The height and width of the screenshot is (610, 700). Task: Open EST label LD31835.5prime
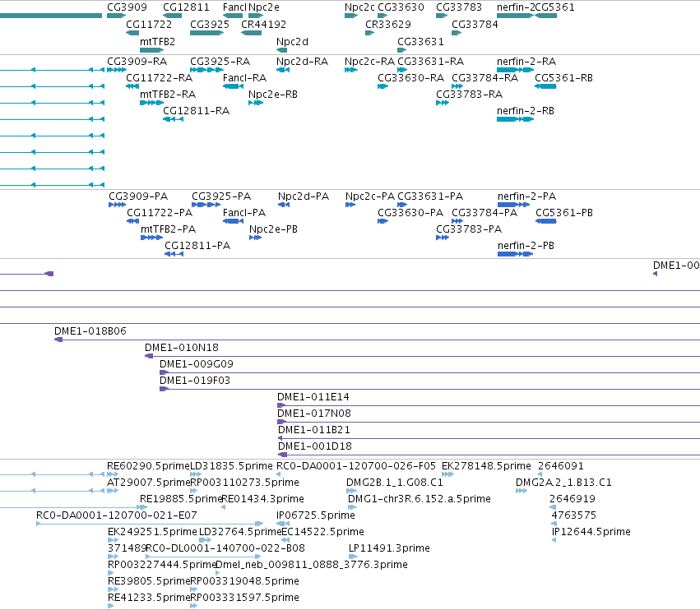pos(231,466)
